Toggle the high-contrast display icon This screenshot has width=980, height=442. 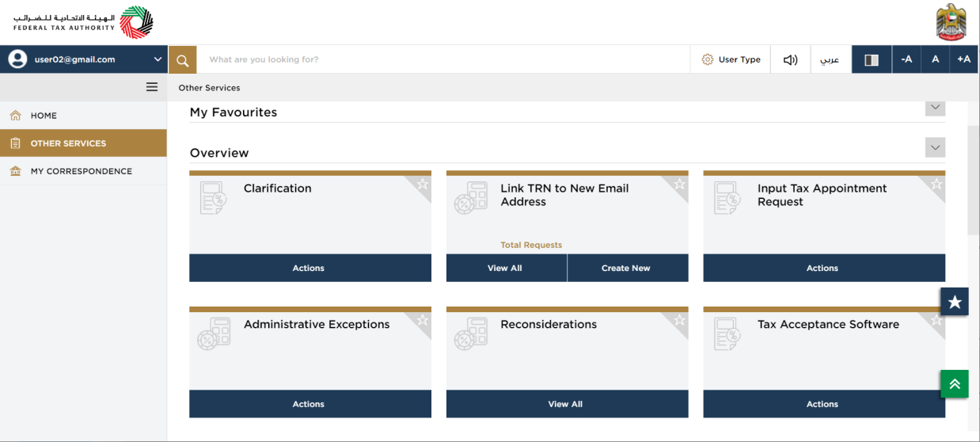tap(872, 59)
